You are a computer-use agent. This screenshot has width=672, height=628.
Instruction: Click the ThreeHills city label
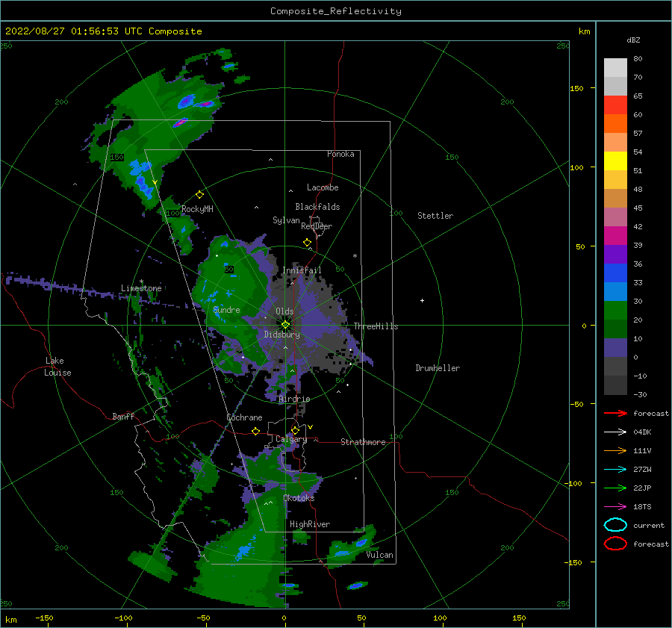[x=376, y=326]
